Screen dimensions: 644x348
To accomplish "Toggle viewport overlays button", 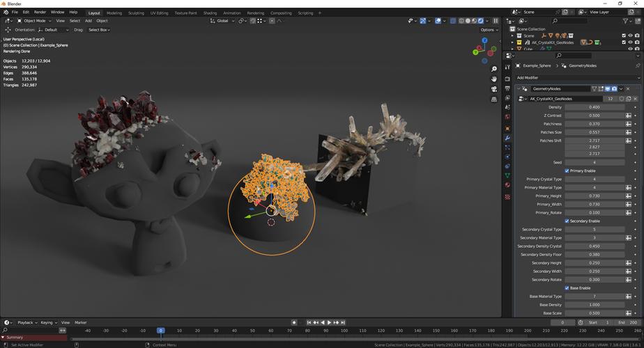I will click(438, 20).
